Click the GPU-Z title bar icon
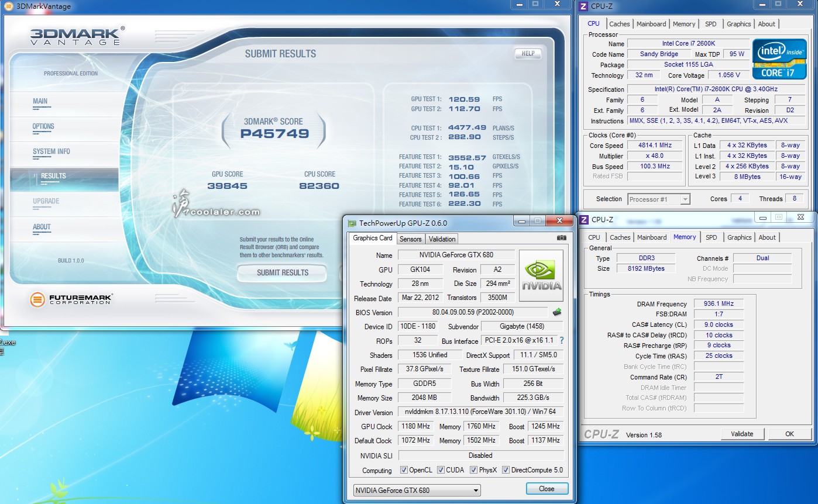This screenshot has height=504, width=818. [352, 223]
